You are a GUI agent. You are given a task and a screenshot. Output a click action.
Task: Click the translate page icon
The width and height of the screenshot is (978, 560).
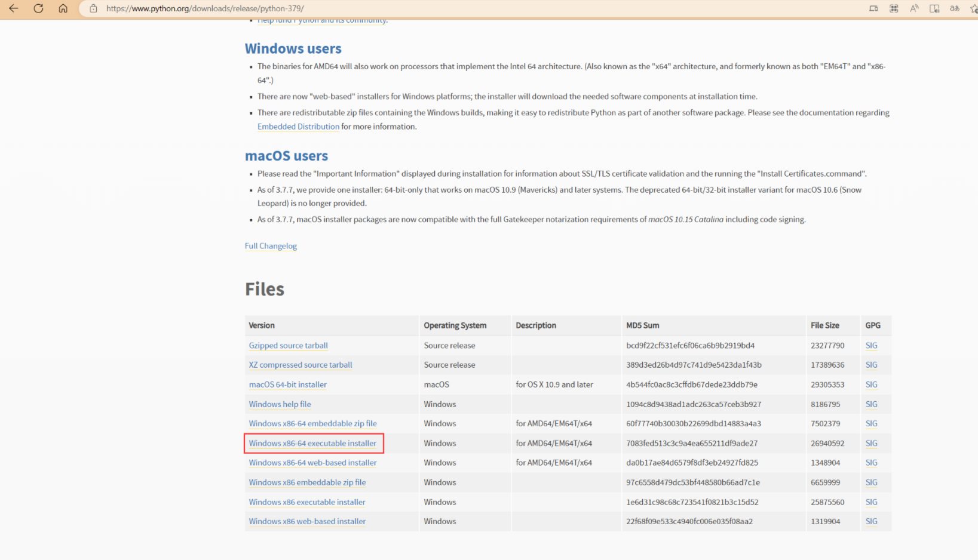pyautogui.click(x=954, y=8)
